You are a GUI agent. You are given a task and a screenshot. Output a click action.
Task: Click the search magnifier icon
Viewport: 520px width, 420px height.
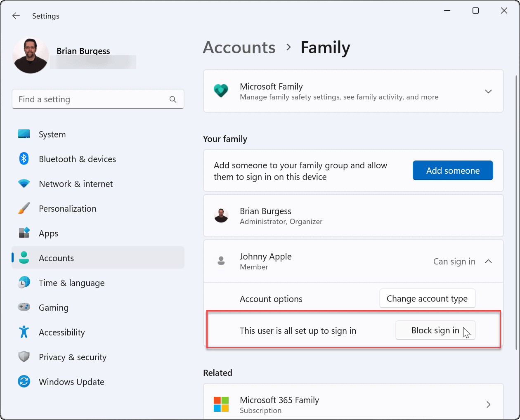click(173, 99)
